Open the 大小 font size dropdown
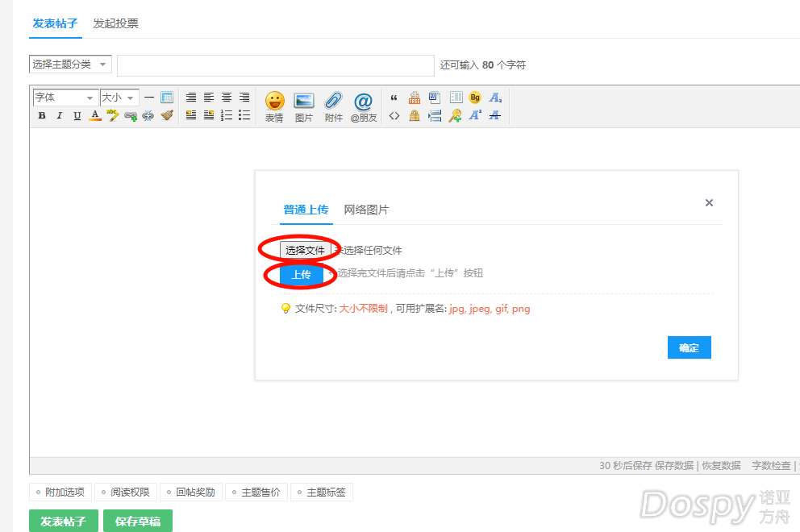 (119, 98)
